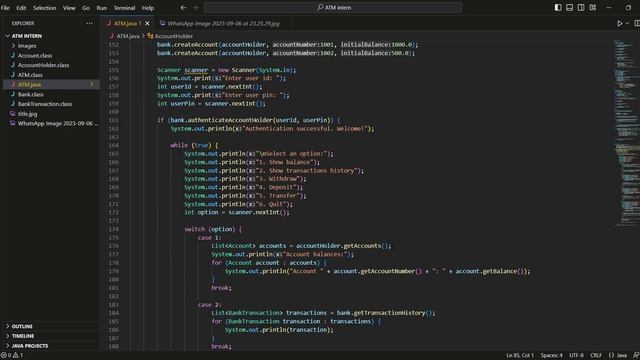Open the File menu
Viewport: 640px width, 360px height.
point(5,8)
